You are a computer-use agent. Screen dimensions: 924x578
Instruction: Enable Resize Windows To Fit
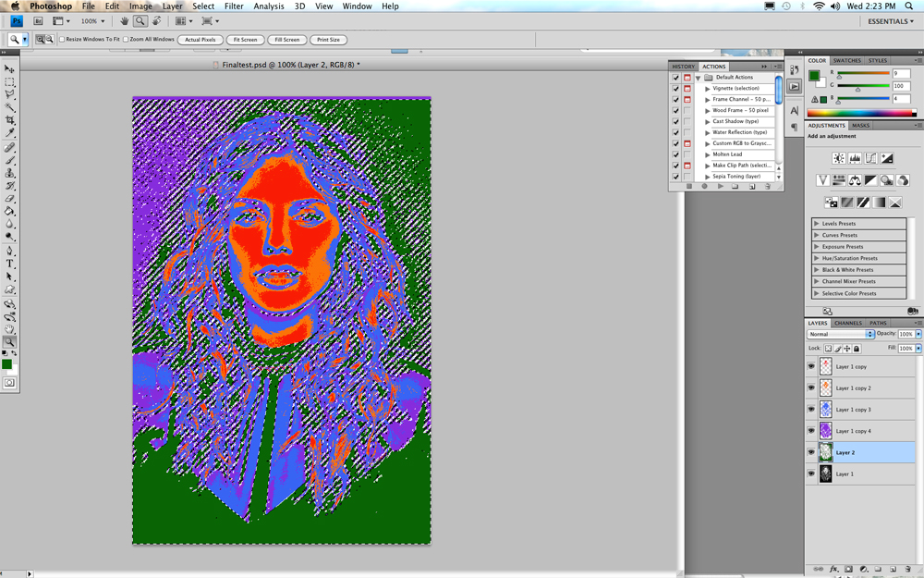62,40
